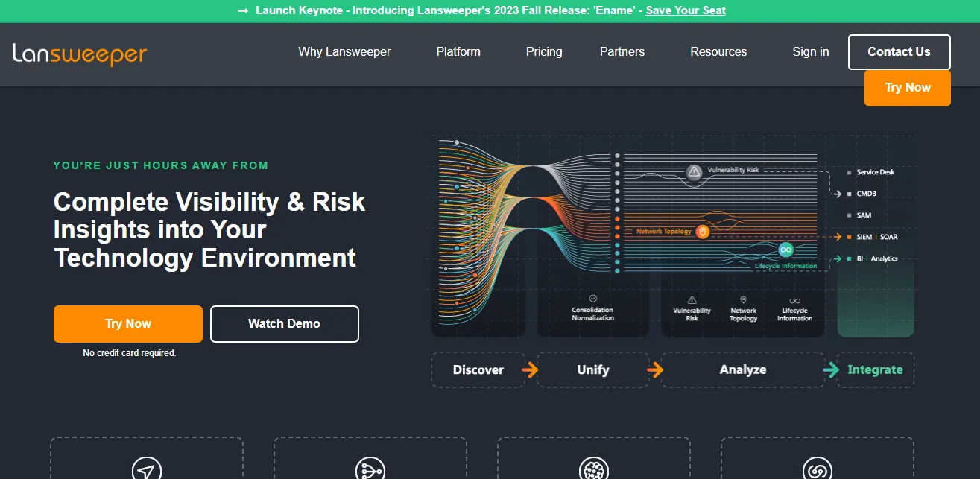Click the 'No credit card required.' text

(x=130, y=353)
